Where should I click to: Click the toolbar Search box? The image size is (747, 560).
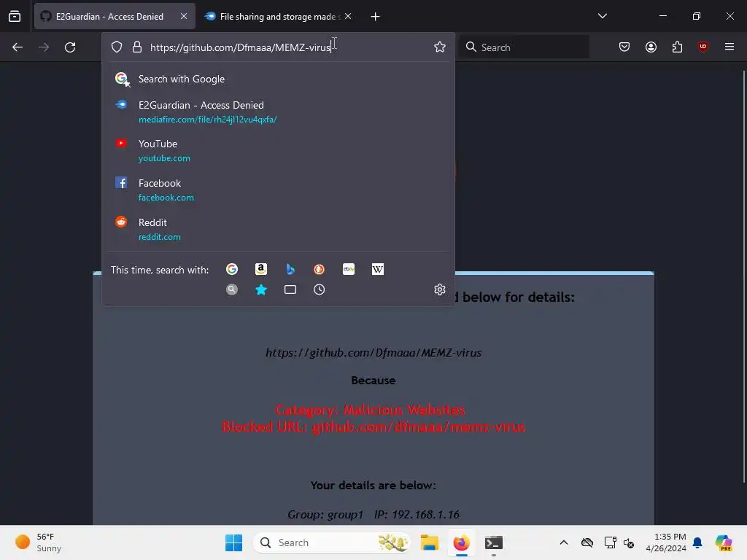(524, 47)
